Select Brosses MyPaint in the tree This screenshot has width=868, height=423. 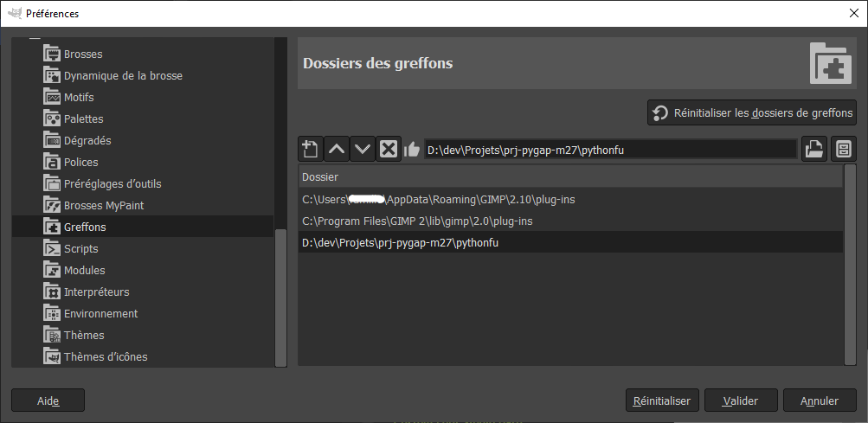(x=142, y=205)
